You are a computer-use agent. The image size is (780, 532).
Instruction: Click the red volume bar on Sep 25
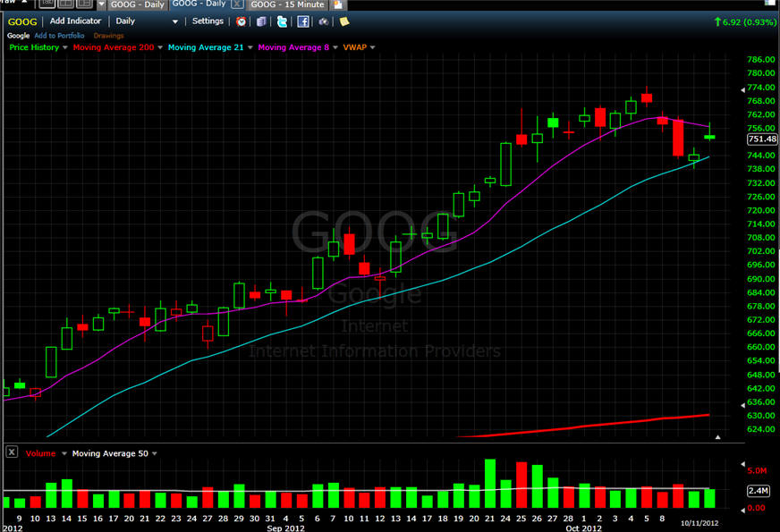[x=521, y=485]
